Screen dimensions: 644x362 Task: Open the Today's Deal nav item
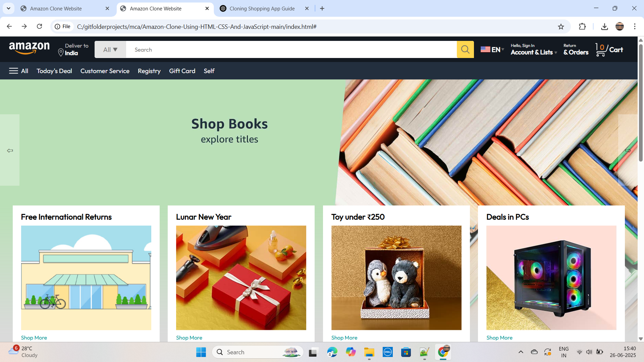(54, 71)
